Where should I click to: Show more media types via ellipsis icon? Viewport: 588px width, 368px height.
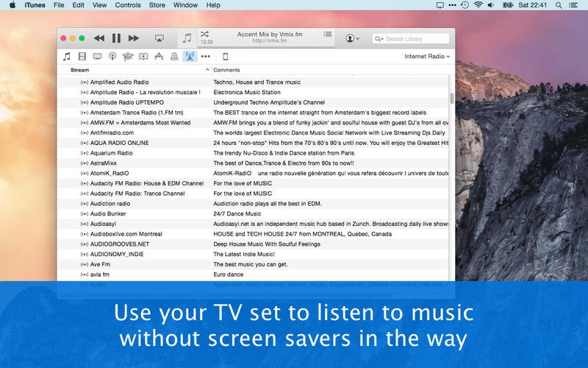click(206, 57)
